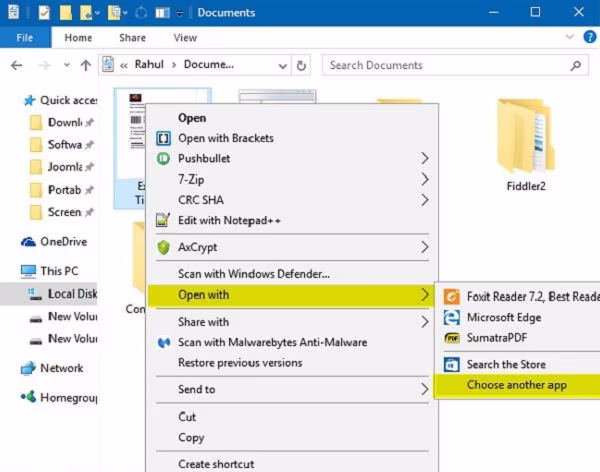Open the File ribbon tab
Image resolution: width=600 pixels, height=472 pixels.
pyautogui.click(x=25, y=38)
